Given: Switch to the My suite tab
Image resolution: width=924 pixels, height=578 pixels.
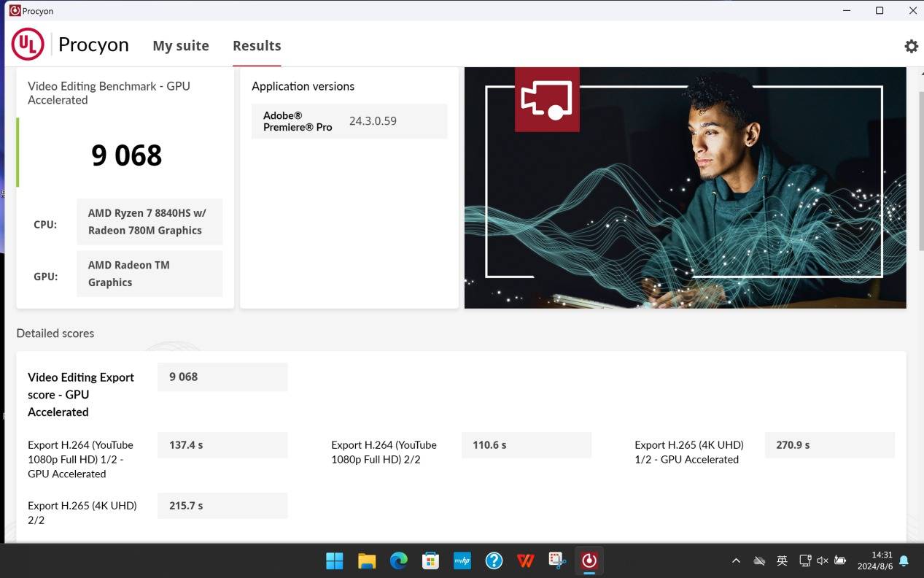Looking at the screenshot, I should pyautogui.click(x=181, y=45).
